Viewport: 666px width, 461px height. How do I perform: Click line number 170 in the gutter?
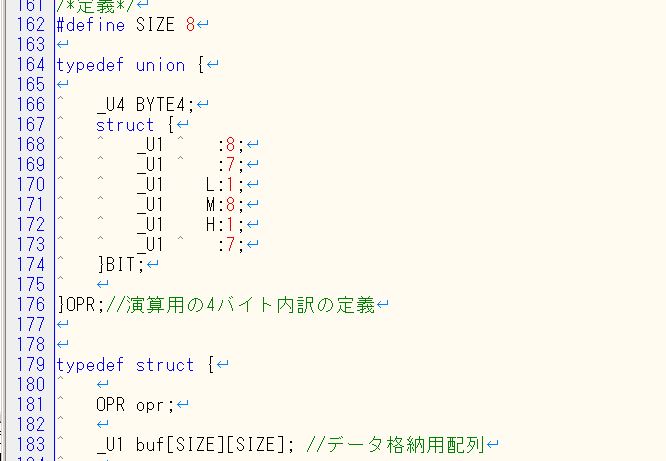[x=31, y=184]
